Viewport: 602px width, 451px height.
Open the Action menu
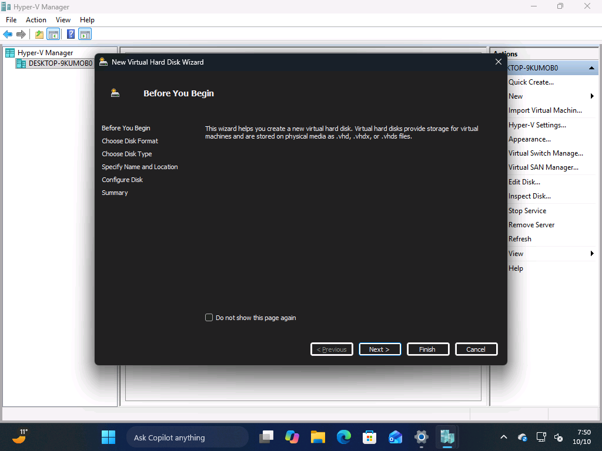pyautogui.click(x=36, y=20)
